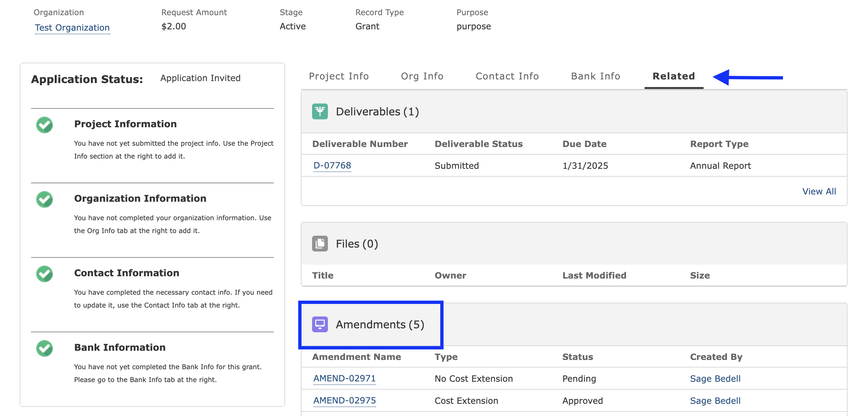Click the purpose value under Purpose
Image resolution: width=868 pixels, height=416 pixels.
tap(474, 27)
